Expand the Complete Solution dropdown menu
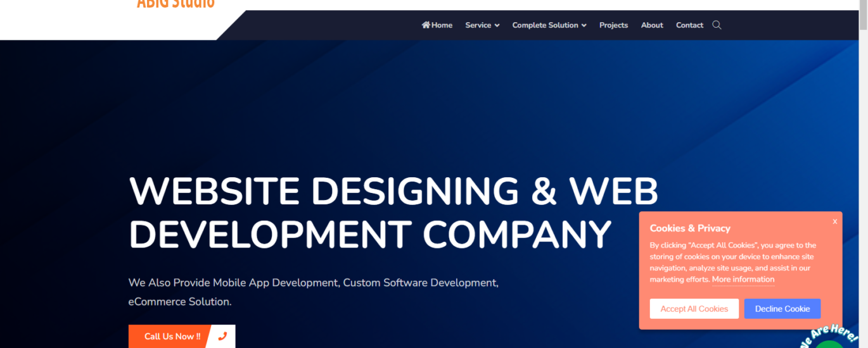 coord(549,25)
